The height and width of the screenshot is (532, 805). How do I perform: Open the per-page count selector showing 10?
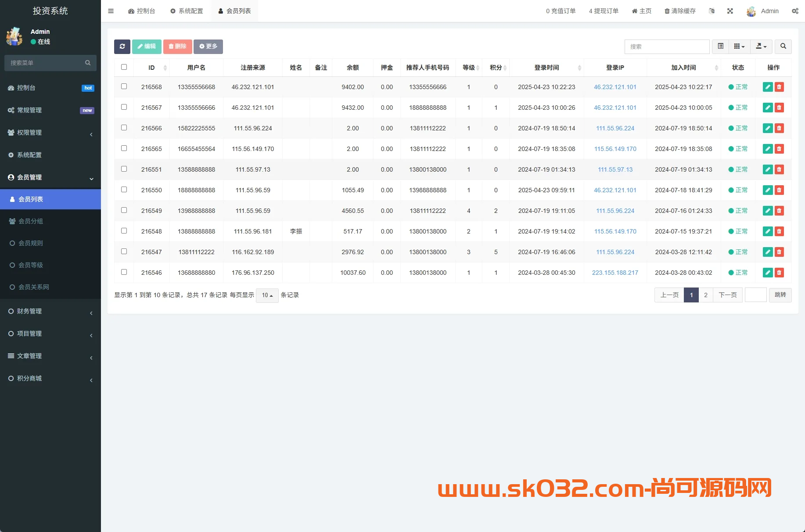267,295
